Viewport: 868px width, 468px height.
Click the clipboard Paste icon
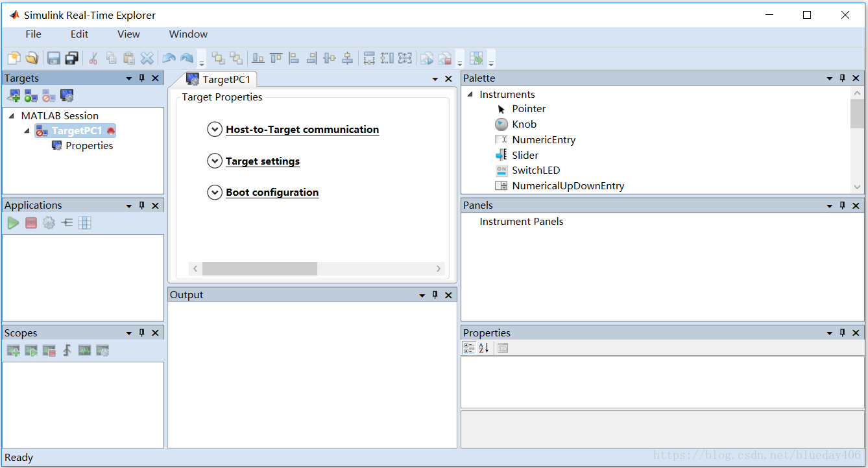coord(129,58)
